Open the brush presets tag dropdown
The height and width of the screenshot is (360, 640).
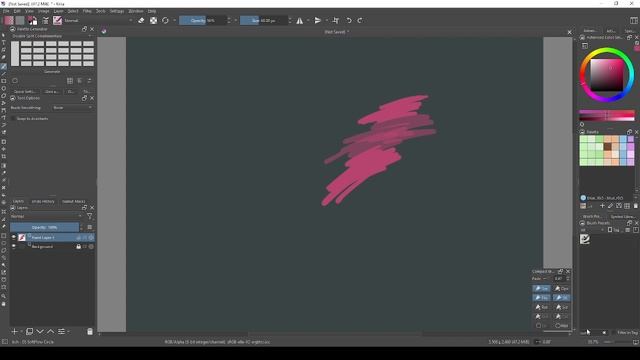593,230
